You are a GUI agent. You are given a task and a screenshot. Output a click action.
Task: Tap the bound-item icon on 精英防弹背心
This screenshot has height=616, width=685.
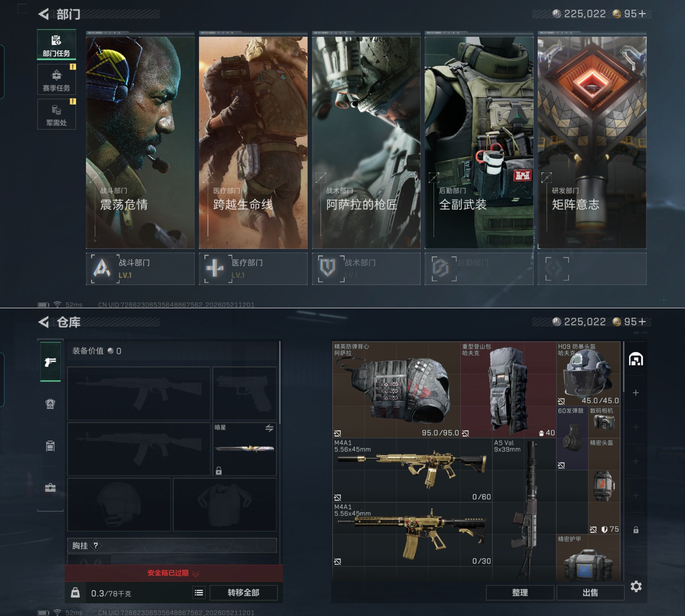pyautogui.click(x=337, y=433)
